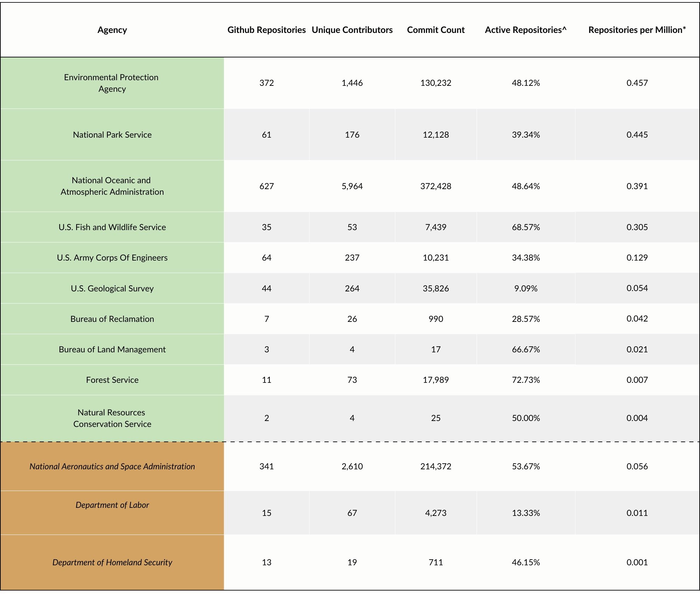700x594 pixels.
Task: Click the 176 contributors value
Action: (x=352, y=135)
